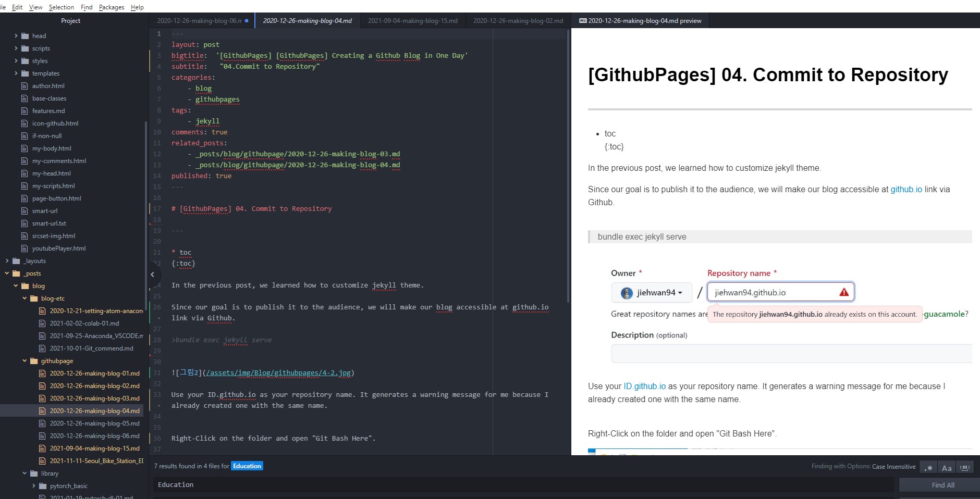Expand the head folder
This screenshot has width=980, height=499.
(16, 36)
